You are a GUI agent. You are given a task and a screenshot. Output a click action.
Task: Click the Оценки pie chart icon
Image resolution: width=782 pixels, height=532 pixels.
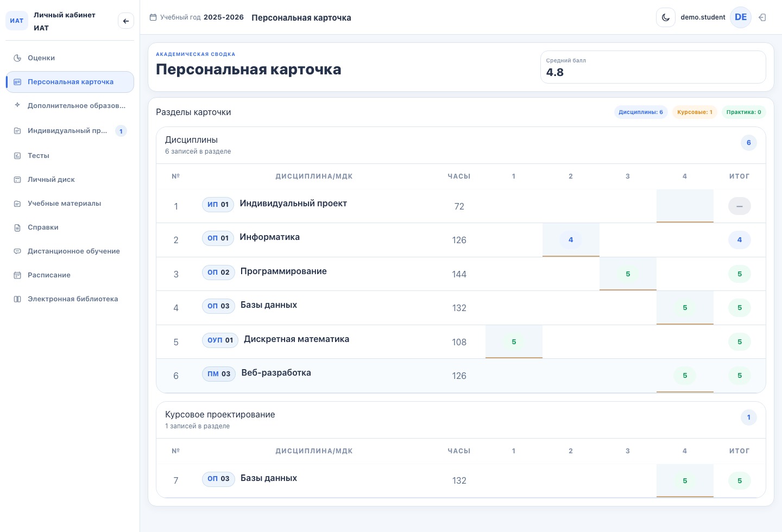(17, 58)
